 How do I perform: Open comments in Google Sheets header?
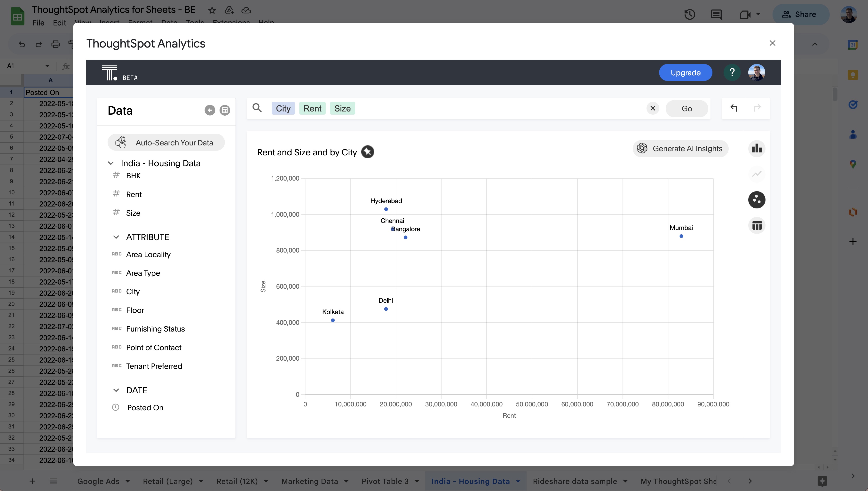tap(716, 15)
